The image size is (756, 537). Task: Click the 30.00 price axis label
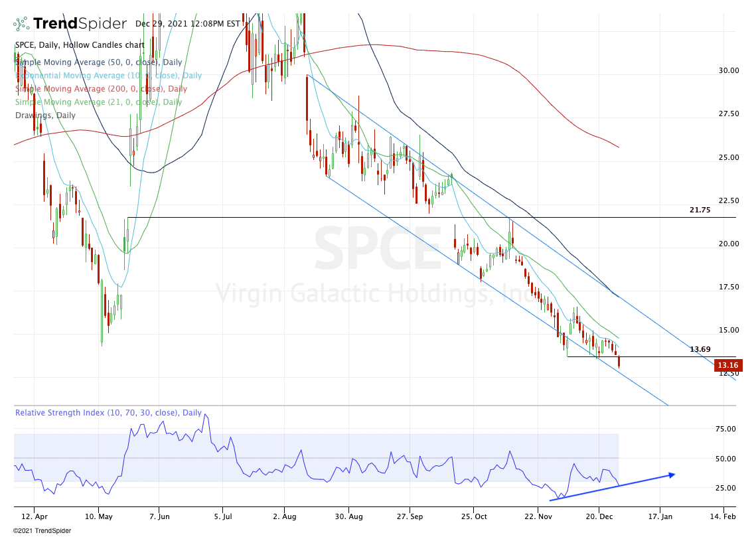729,70
